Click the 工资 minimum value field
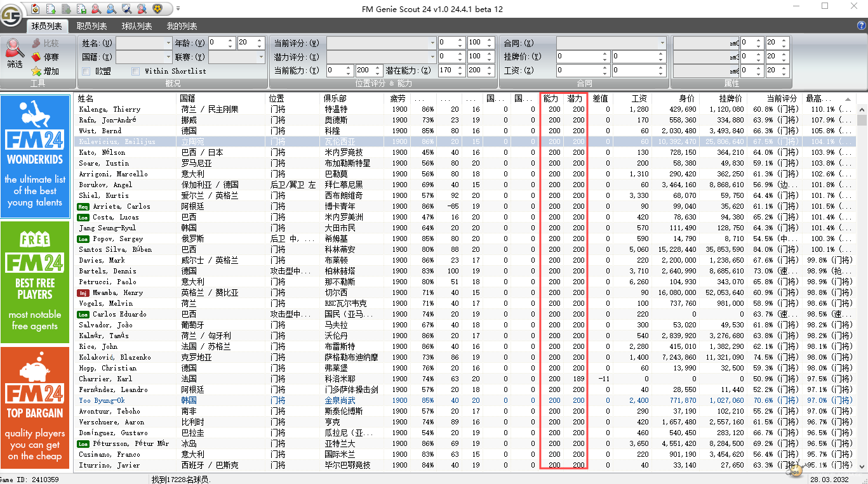This screenshot has width=868, height=484. pos(583,70)
